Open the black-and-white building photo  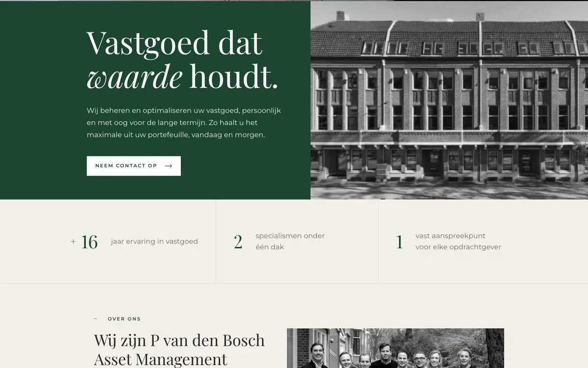click(449, 100)
